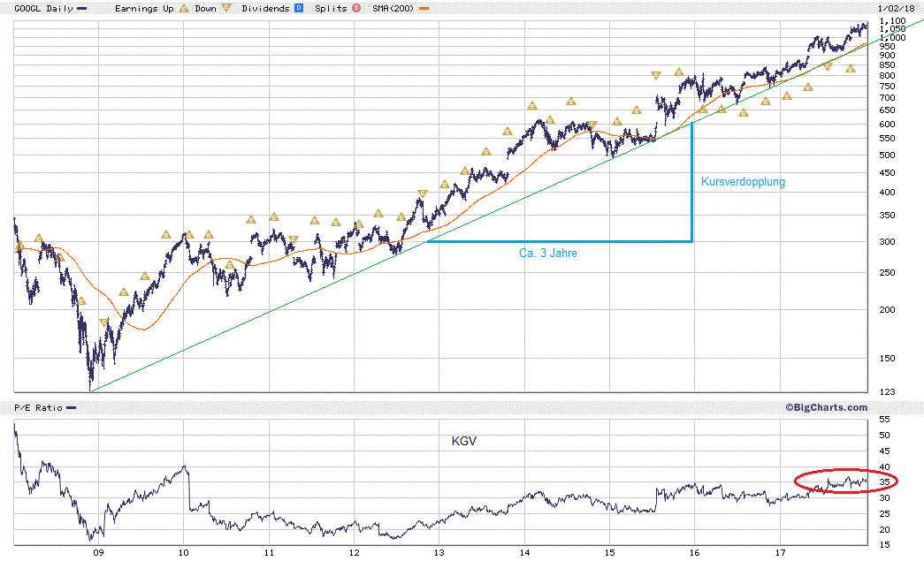Click the SMA(200) legend label
Image resolution: width=924 pixels, height=561 pixels.
(393, 8)
